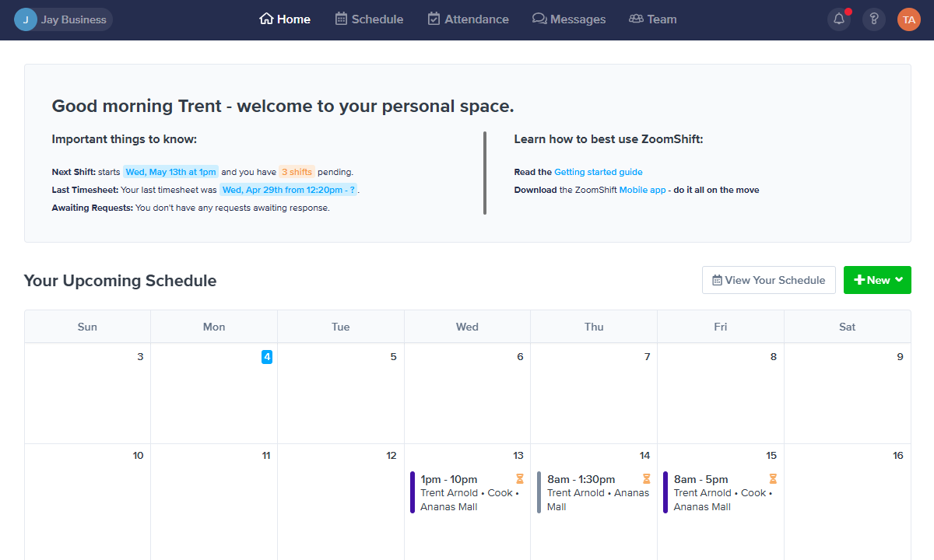Select calendar date 5
This screenshot has height=560, width=934.
(393, 357)
